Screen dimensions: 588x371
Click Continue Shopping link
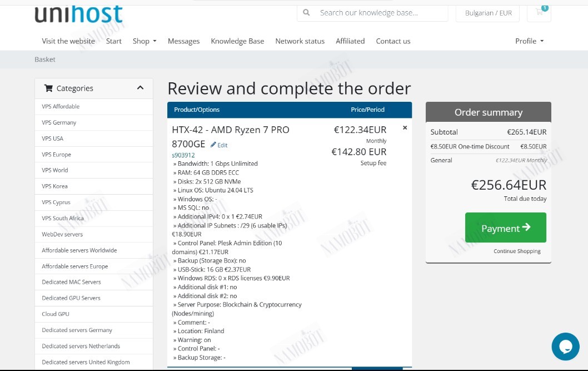point(517,251)
